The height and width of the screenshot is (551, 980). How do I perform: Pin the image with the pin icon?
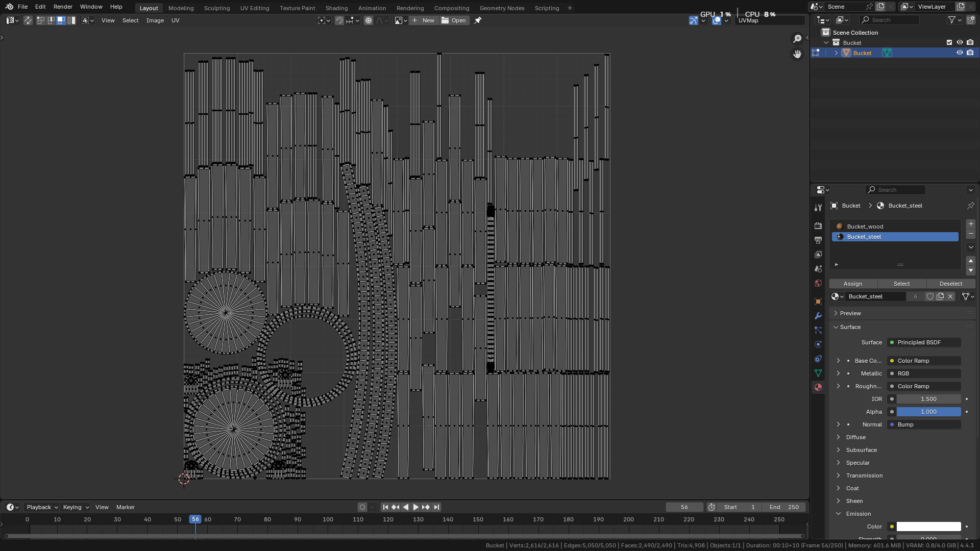[478, 20]
